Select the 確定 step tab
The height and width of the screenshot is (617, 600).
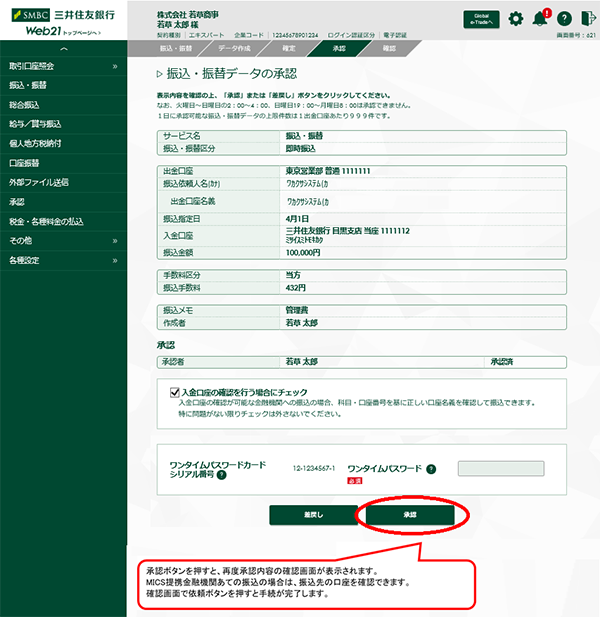(x=288, y=48)
